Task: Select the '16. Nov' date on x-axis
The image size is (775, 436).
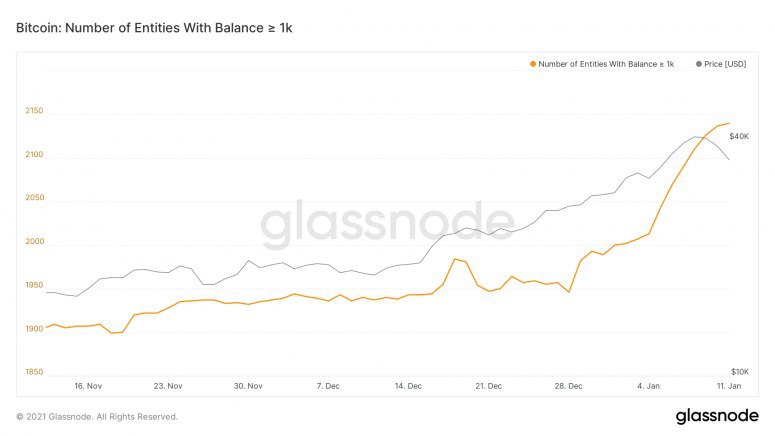Action: [88, 385]
